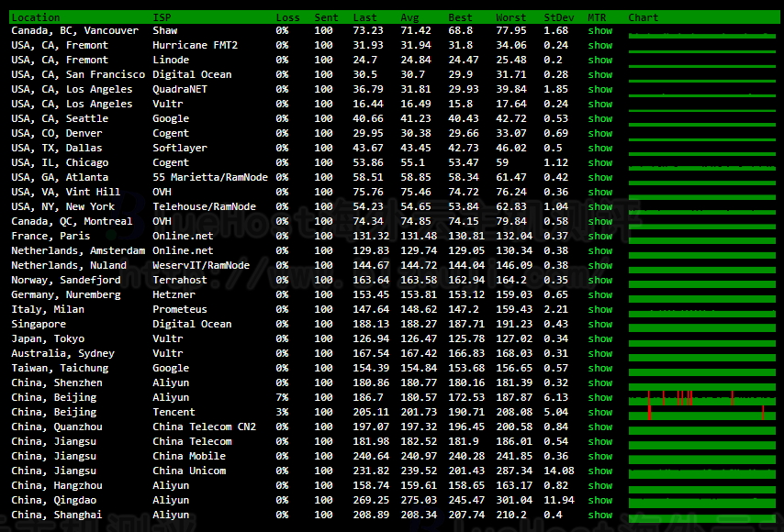Click show for Los Angeles QuadraNET
The height and width of the screenshot is (532, 784).
600,89
